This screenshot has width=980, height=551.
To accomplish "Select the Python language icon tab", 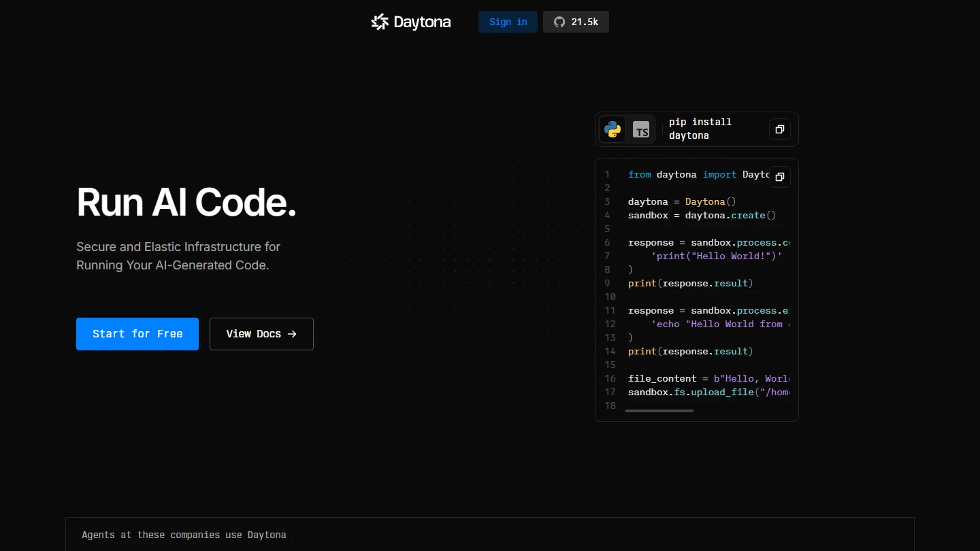I will click(612, 129).
